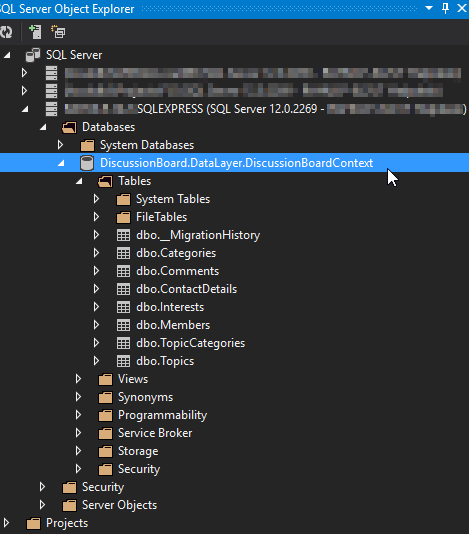Expand the dbo.Members table
Image resolution: width=469 pixels, height=534 pixels.
coord(96,325)
